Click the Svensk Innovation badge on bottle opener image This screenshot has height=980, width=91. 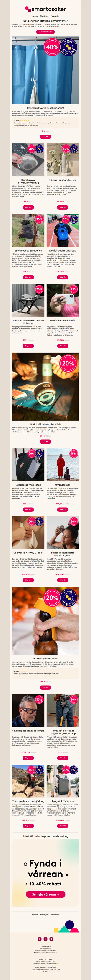[68, 597]
